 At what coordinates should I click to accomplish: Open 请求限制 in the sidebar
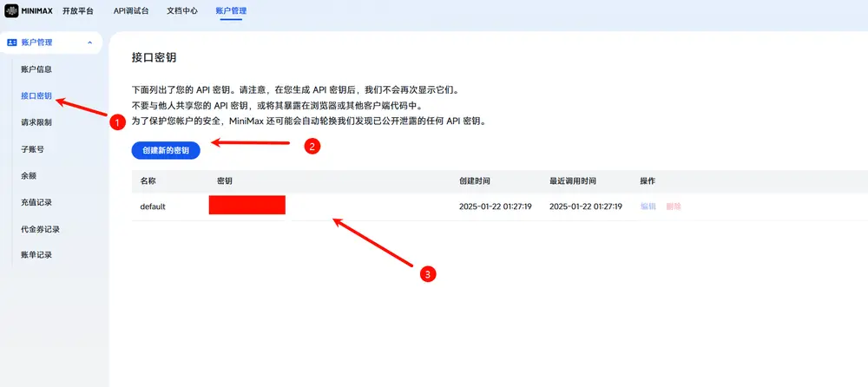(x=36, y=122)
